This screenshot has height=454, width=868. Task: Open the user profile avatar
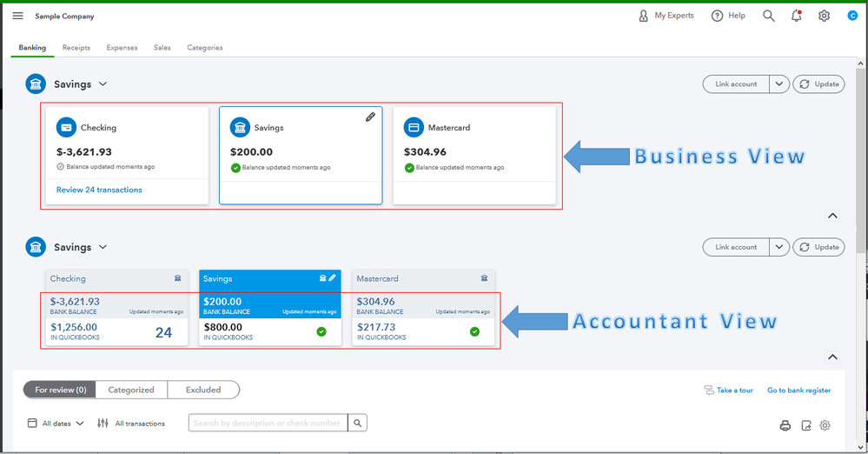(x=852, y=16)
